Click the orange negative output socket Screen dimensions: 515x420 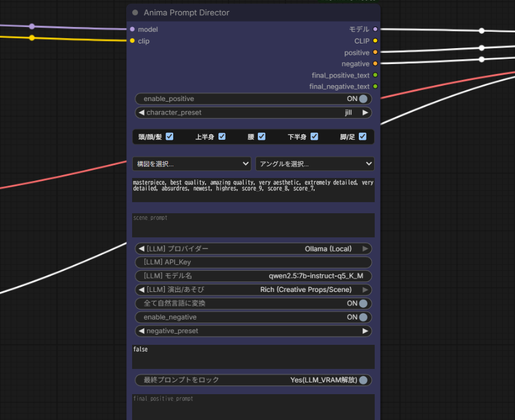375,64
